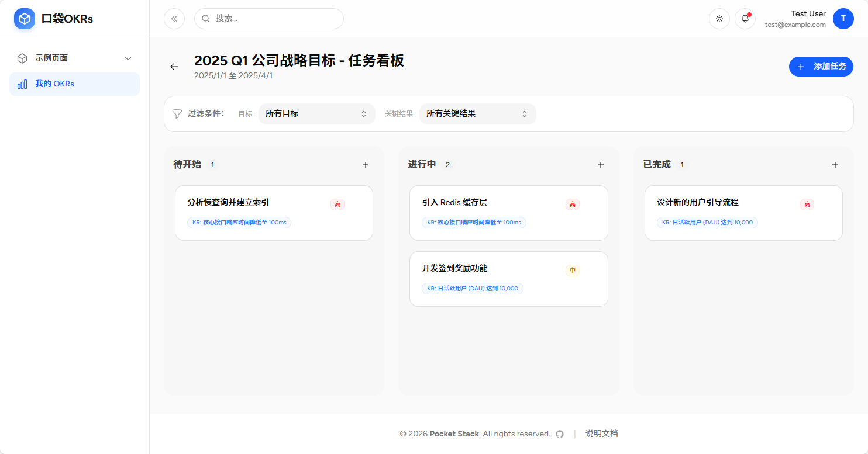Toggle the light/dark theme sun icon
Image resolution: width=868 pixels, height=454 pixels.
click(x=719, y=19)
